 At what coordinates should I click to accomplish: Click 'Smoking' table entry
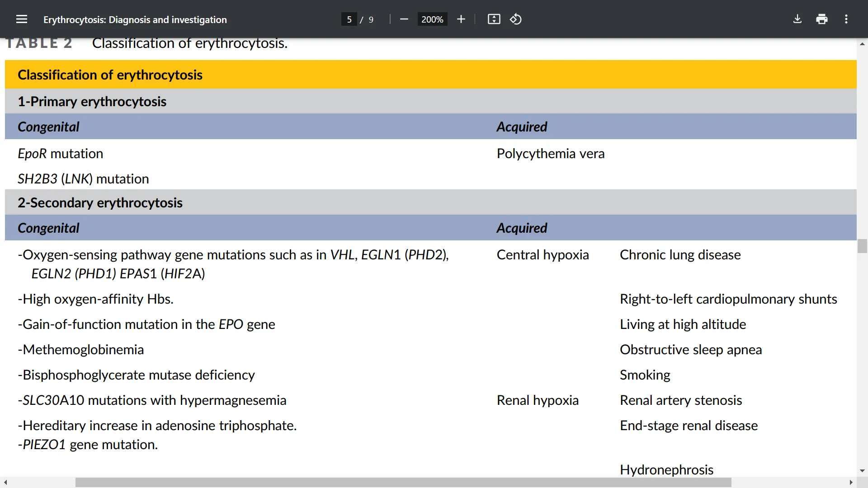pyautogui.click(x=645, y=375)
